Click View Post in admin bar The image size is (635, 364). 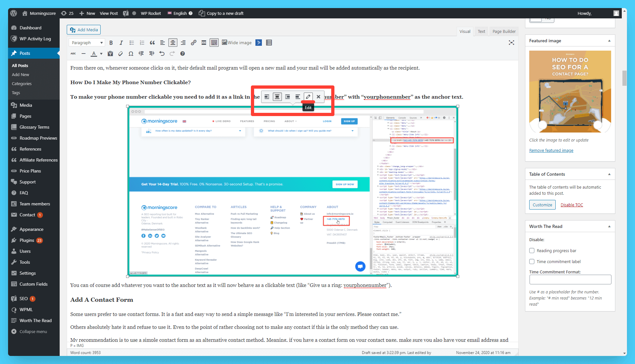click(x=109, y=13)
